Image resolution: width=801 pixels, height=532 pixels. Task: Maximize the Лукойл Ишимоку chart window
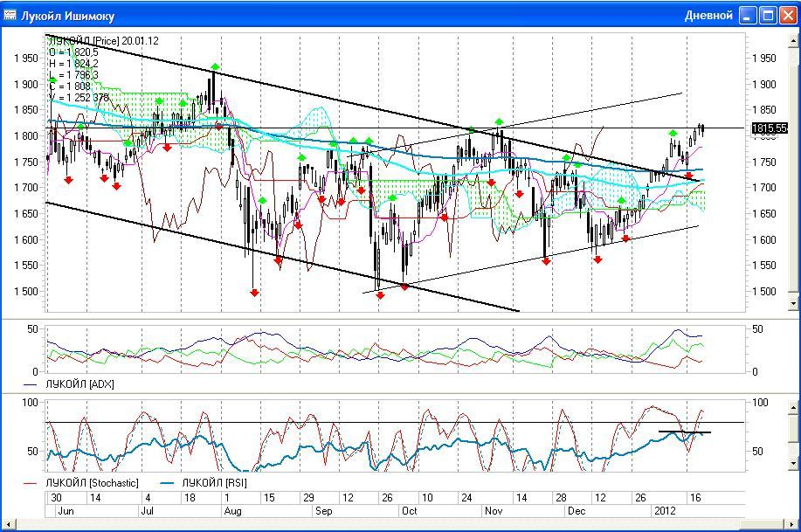[768, 16]
